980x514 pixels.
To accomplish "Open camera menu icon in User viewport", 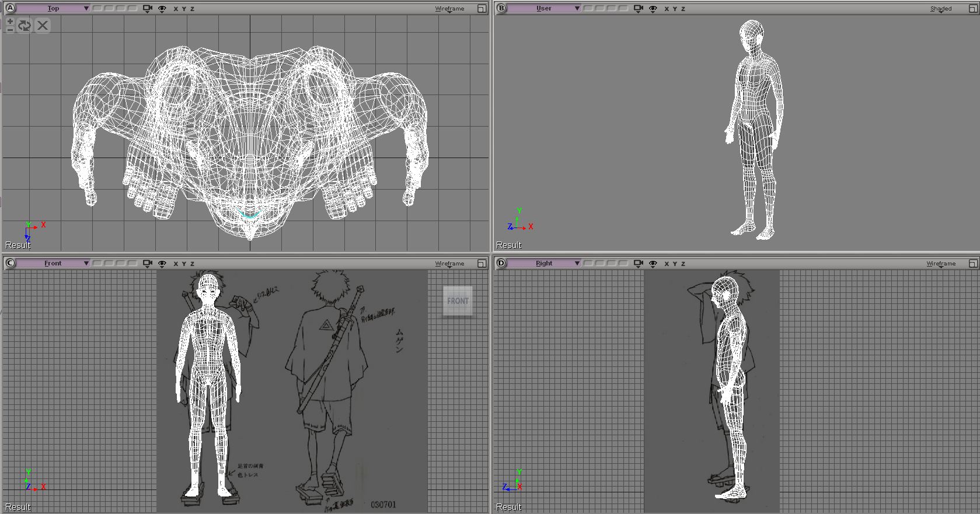I will 638,9.
